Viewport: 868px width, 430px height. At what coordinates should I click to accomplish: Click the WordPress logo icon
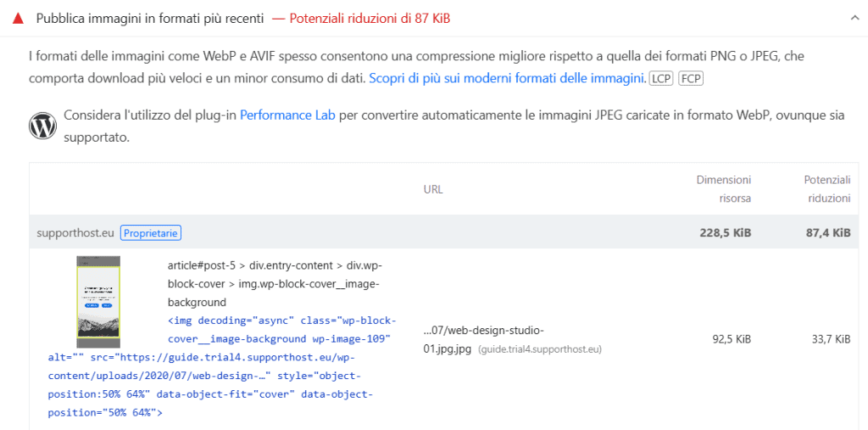(42, 126)
